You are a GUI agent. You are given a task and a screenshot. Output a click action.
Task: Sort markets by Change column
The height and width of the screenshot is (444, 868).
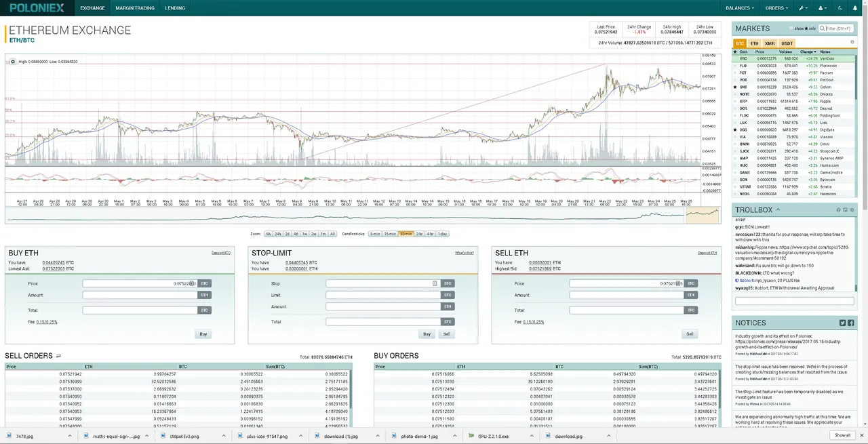[807, 52]
